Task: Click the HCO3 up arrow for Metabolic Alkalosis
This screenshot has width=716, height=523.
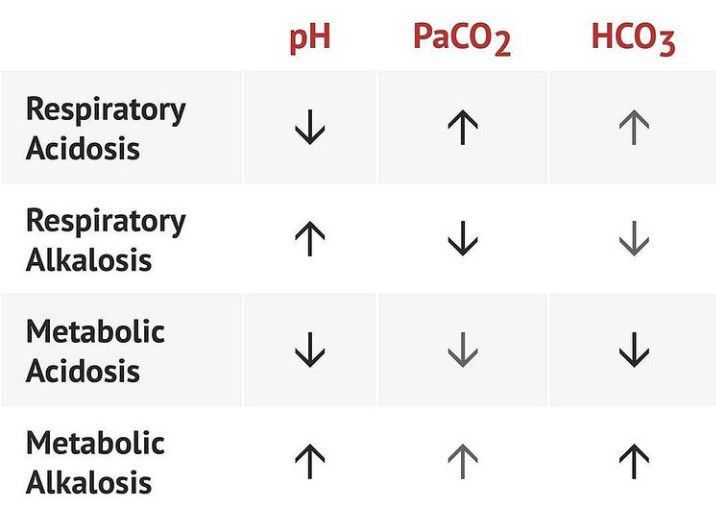Action: [634, 461]
